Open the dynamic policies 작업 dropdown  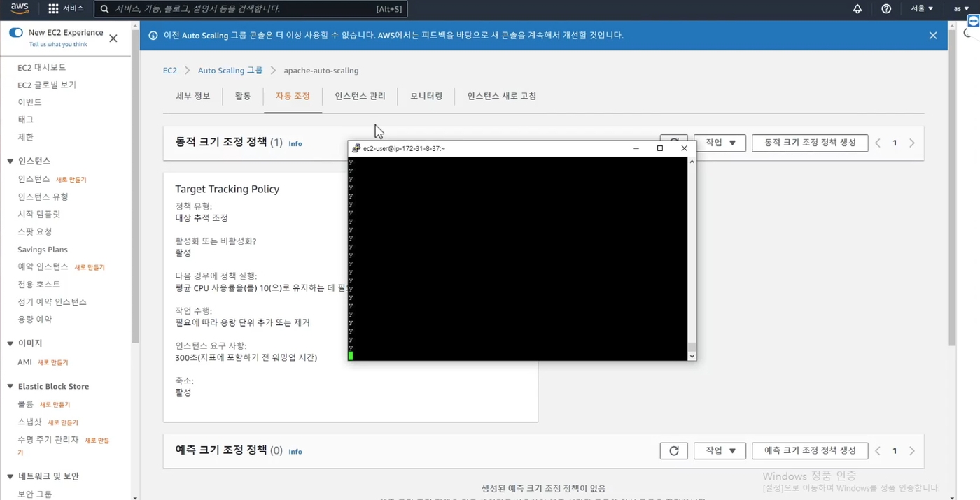pyautogui.click(x=720, y=143)
